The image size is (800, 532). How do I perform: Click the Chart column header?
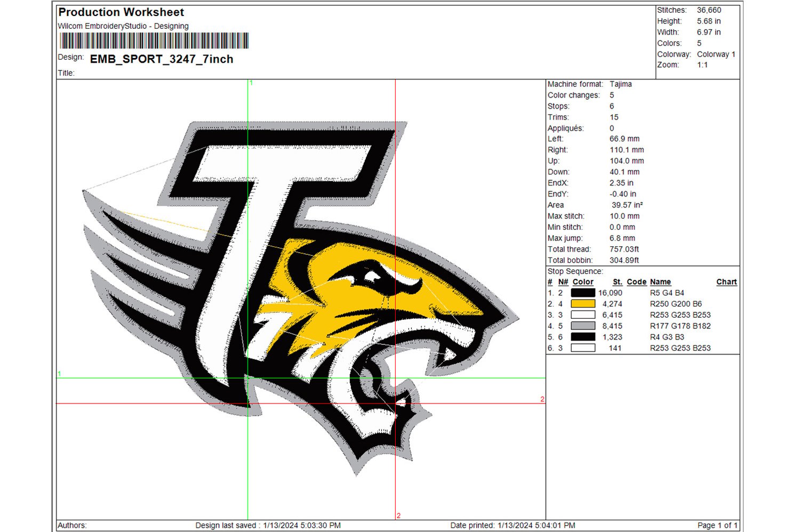726,282
